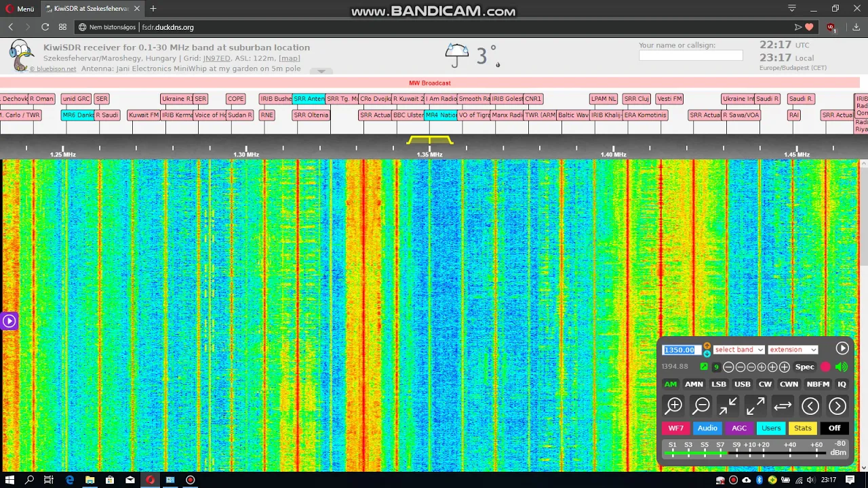This screenshot has height=488, width=868.
Task: Tune to the ERA Komotinis station label
Action: click(x=646, y=115)
